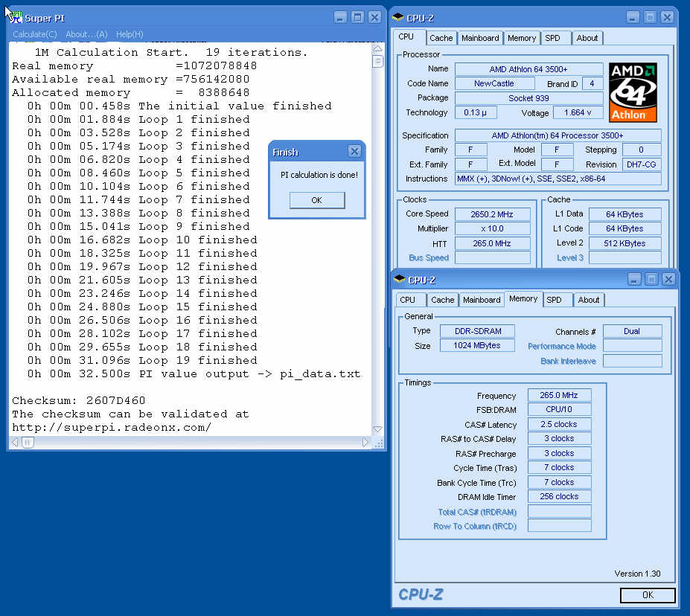The height and width of the screenshot is (616, 690).
Task: Click the Version 1.30 text
Action: (x=637, y=574)
